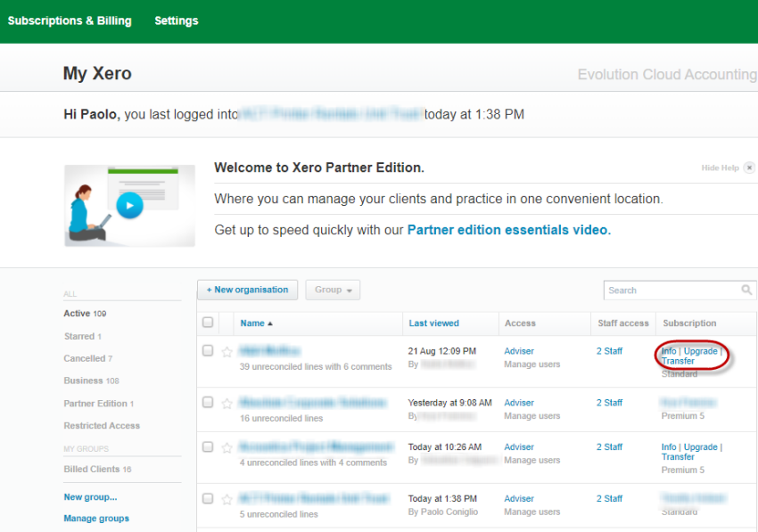Click the My Xero page title
This screenshot has height=532, width=758.
[x=97, y=73]
